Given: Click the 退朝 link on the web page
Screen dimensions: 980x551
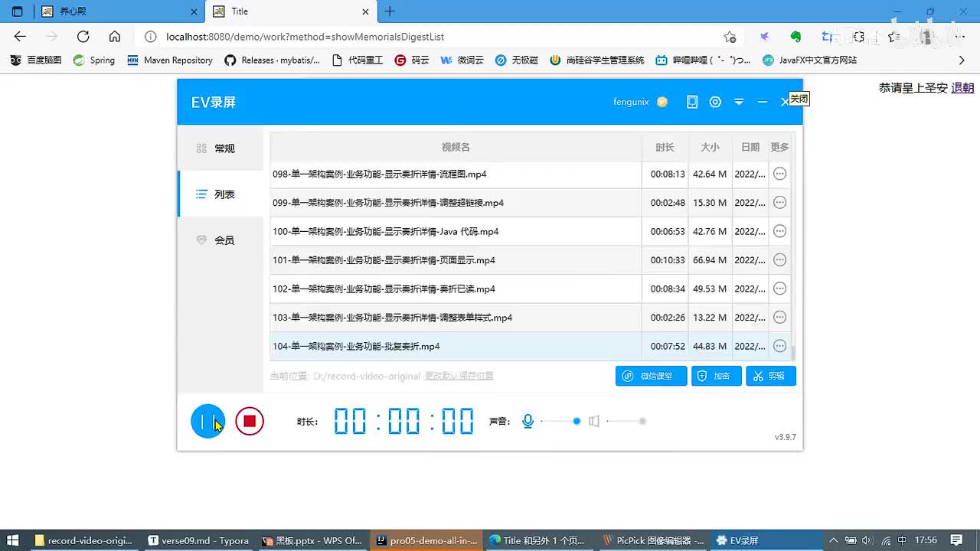Looking at the screenshot, I should pos(962,88).
